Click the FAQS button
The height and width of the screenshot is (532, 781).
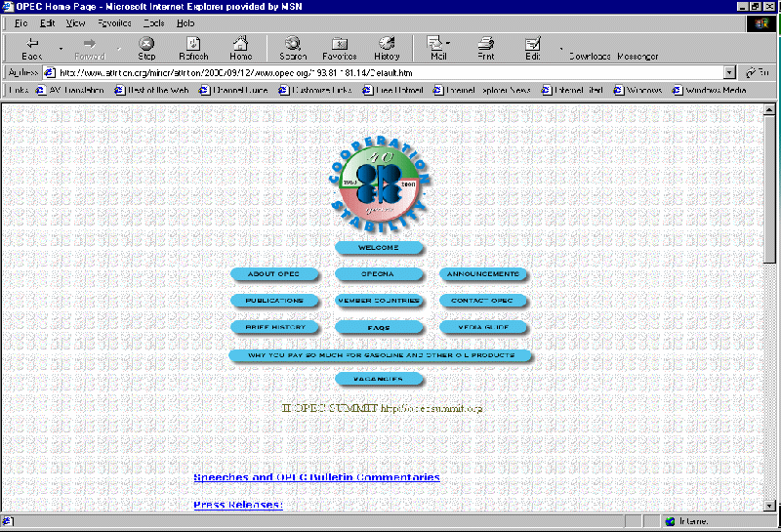coord(379,327)
